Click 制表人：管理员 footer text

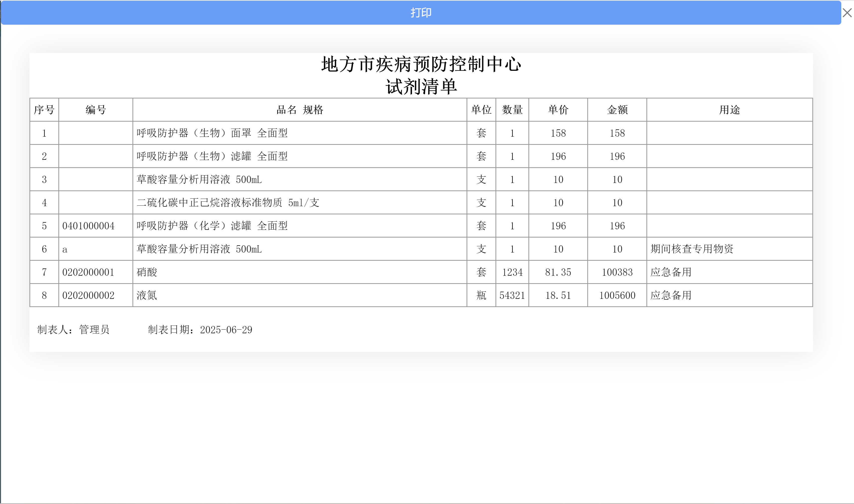(x=73, y=330)
